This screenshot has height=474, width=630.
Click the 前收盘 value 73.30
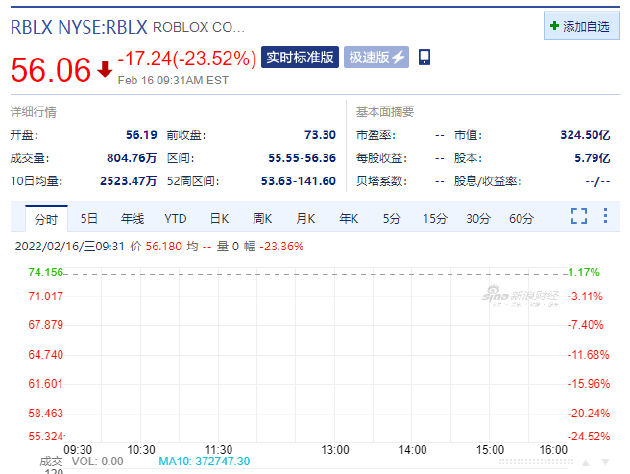pyautogui.click(x=320, y=135)
